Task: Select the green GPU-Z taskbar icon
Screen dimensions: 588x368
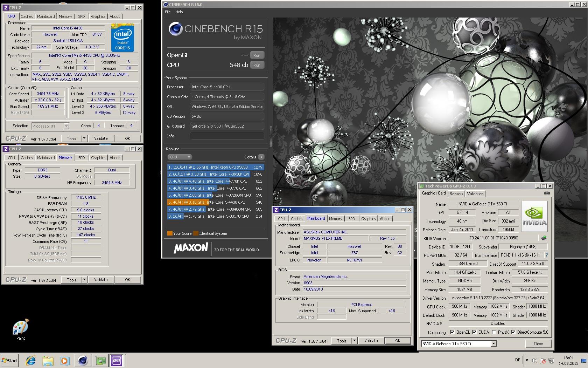Action: click(101, 361)
